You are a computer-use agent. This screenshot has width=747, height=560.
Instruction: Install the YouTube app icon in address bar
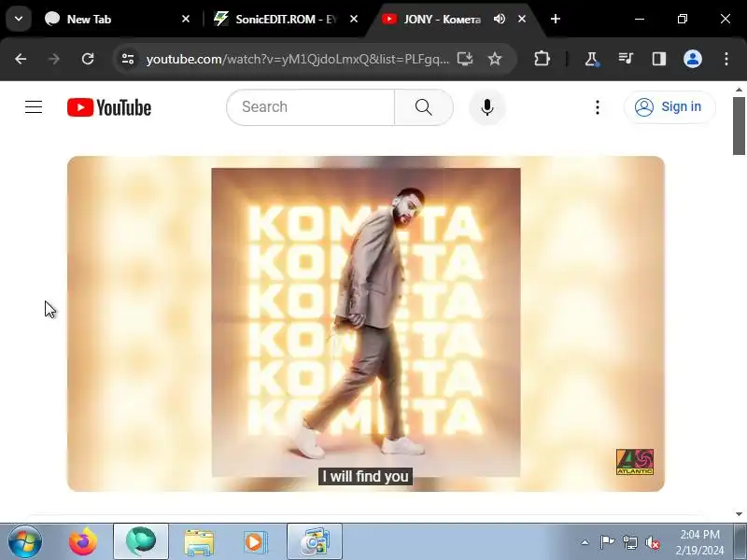point(465,59)
